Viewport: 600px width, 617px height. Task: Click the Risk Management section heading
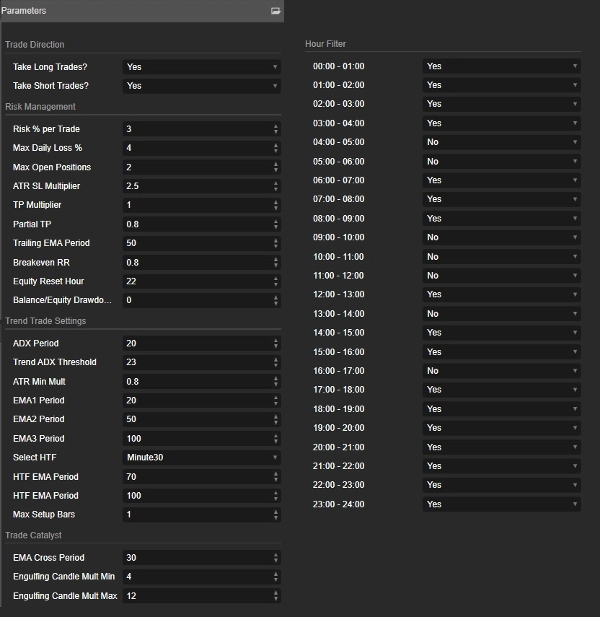40,107
